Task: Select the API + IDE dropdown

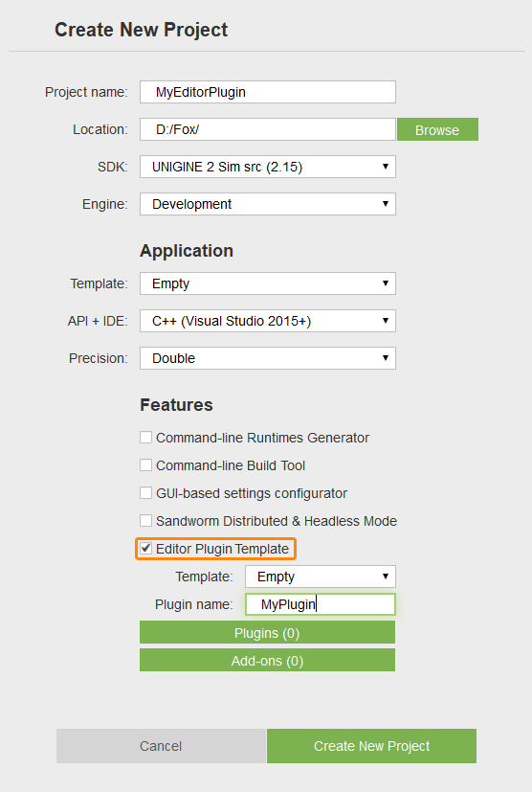Action: [268, 321]
